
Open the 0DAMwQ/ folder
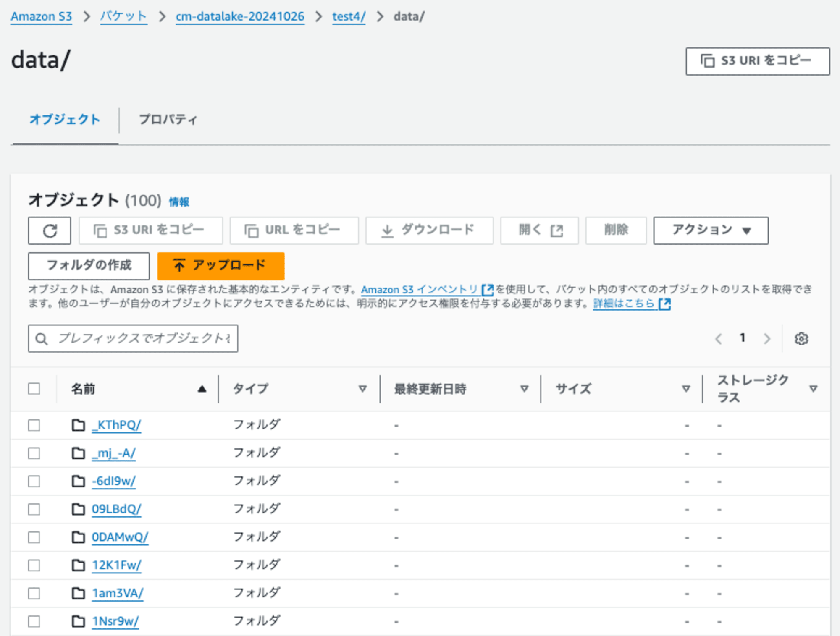120,537
